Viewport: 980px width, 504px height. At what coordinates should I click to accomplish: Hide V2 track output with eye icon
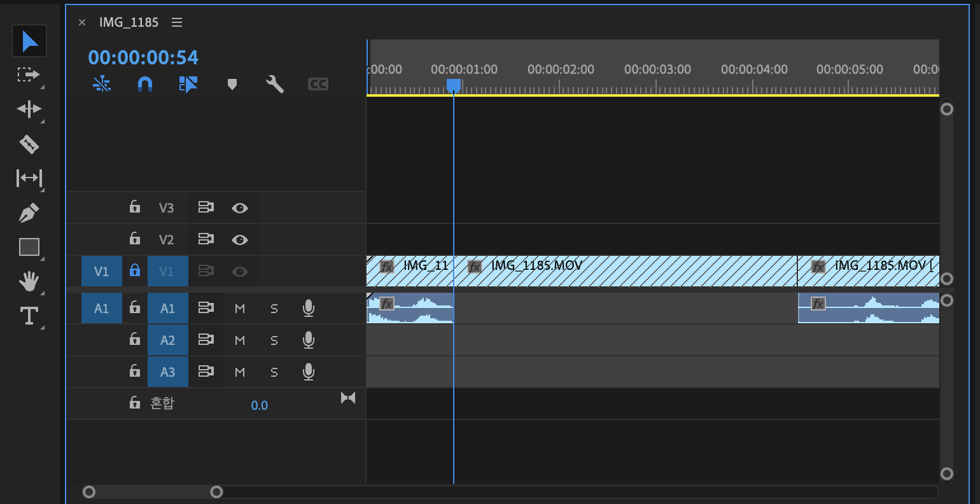click(240, 240)
